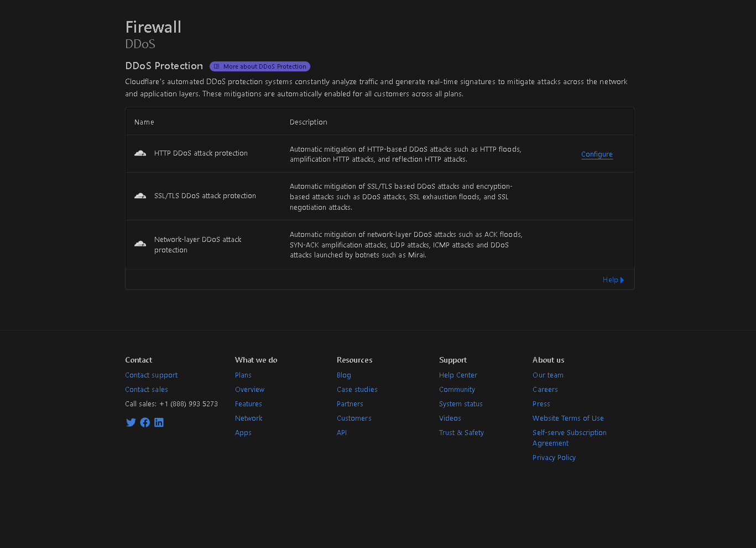756x548 pixels.
Task: Select the Name column header
Action: pos(144,122)
